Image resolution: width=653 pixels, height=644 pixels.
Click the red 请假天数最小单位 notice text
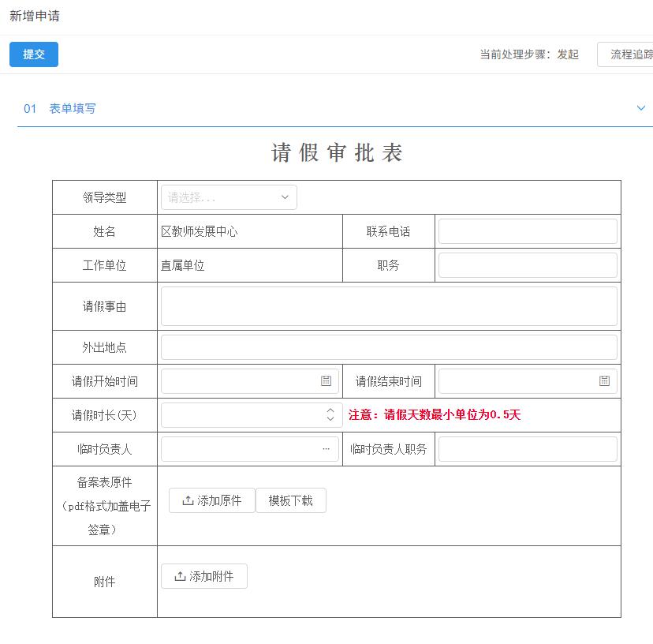click(435, 415)
